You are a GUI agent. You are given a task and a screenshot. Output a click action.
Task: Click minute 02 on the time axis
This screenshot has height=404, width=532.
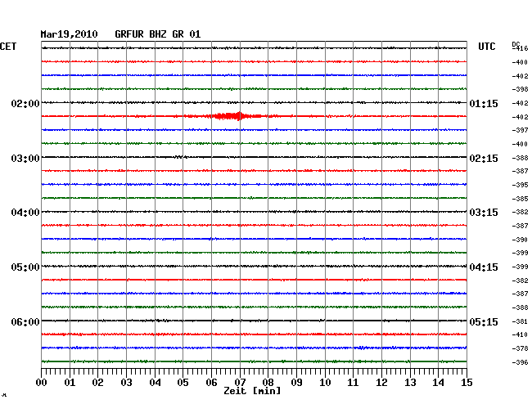pyautogui.click(x=97, y=382)
